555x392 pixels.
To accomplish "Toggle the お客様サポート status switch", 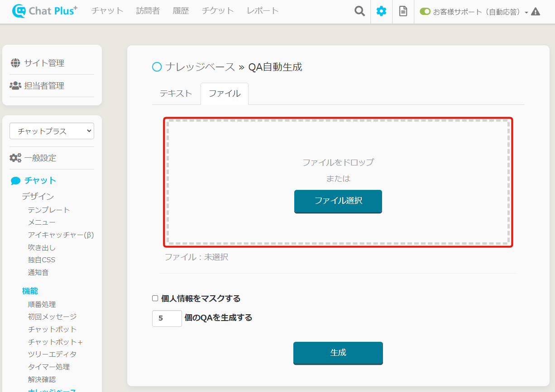I will [x=425, y=12].
